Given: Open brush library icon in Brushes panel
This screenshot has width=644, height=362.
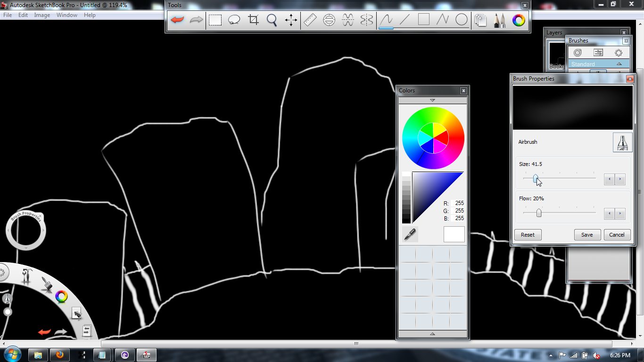Looking at the screenshot, I should point(578,53).
